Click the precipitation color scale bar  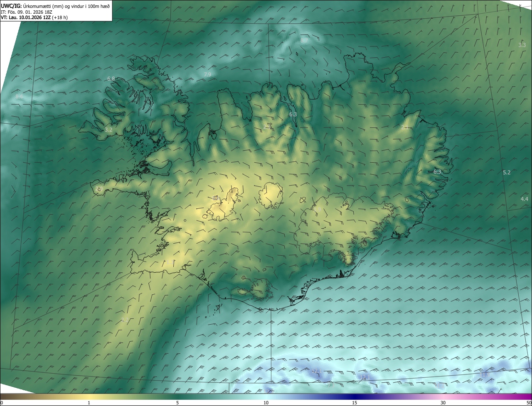coord(266,397)
